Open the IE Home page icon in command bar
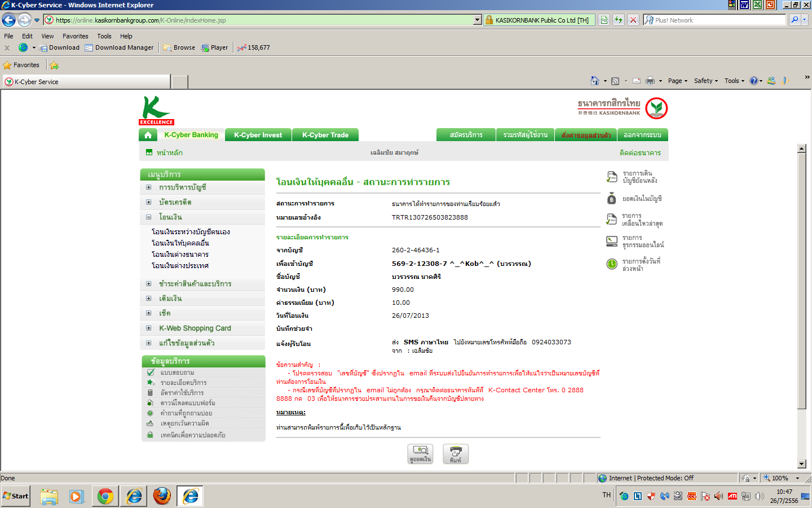 [594, 81]
